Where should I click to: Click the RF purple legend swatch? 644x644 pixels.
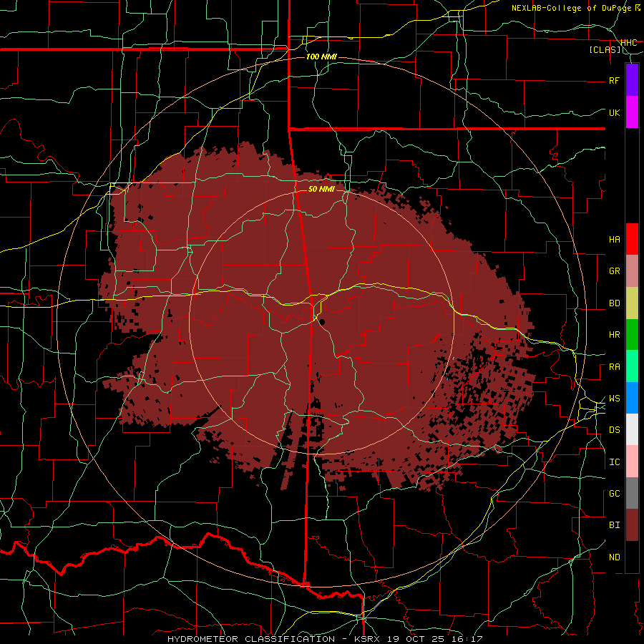(x=632, y=80)
